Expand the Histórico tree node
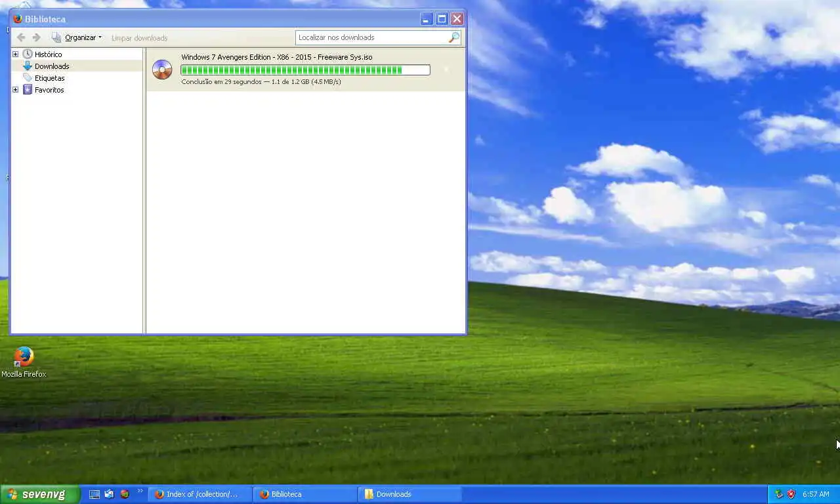The width and height of the screenshot is (840, 504). [15, 54]
